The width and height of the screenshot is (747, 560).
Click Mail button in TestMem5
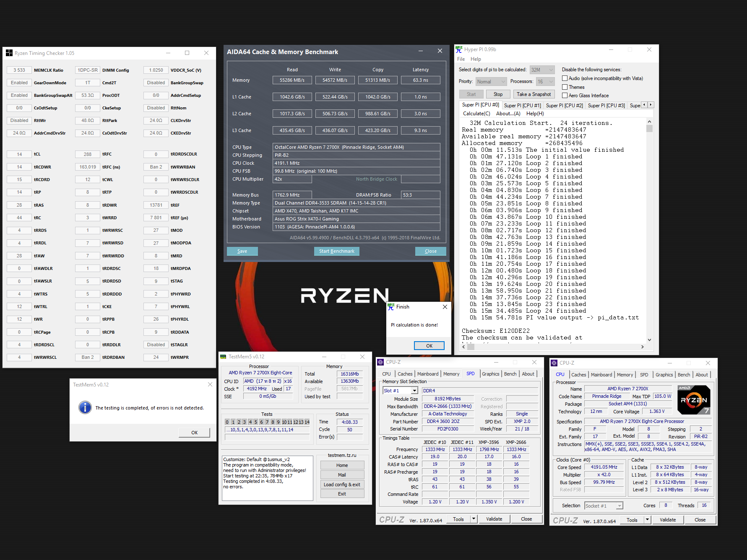342,475
